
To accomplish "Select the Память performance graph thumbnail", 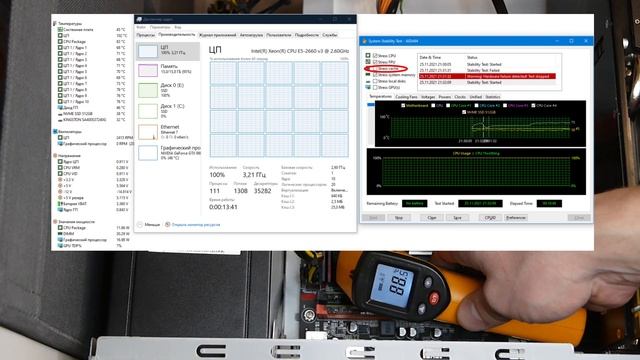I will (x=148, y=70).
